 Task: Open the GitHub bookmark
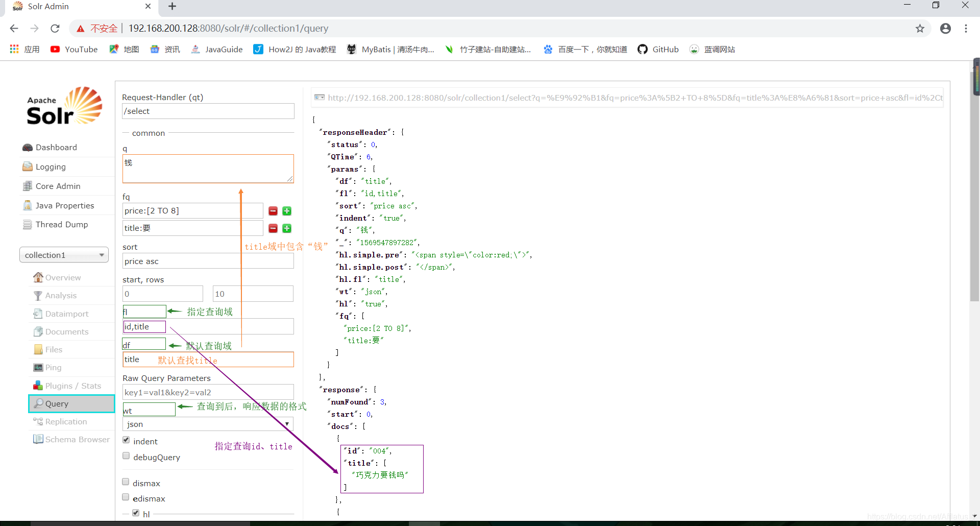tap(658, 49)
